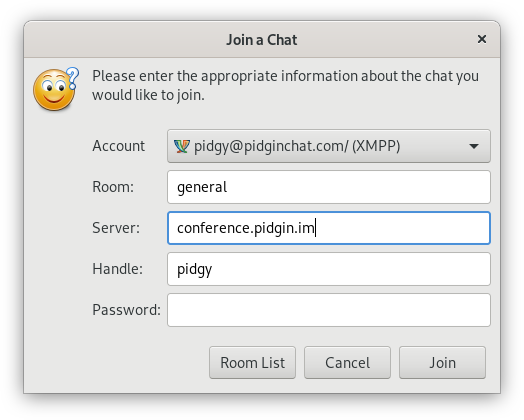
Task: Open the Room List
Action: tap(252, 363)
